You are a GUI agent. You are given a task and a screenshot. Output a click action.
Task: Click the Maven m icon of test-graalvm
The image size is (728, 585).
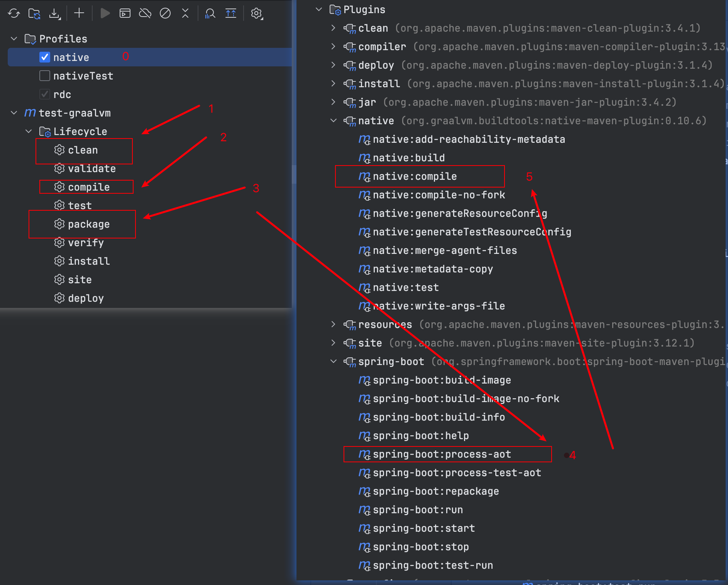point(30,113)
